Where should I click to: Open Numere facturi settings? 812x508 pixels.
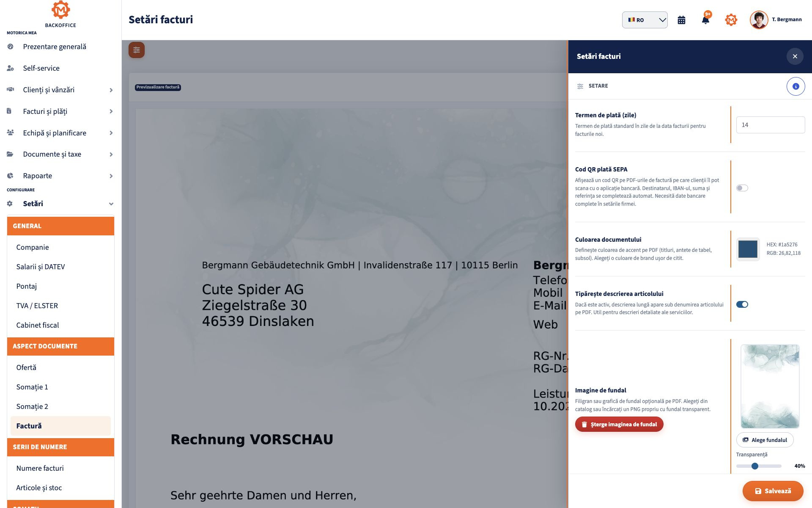60,468
